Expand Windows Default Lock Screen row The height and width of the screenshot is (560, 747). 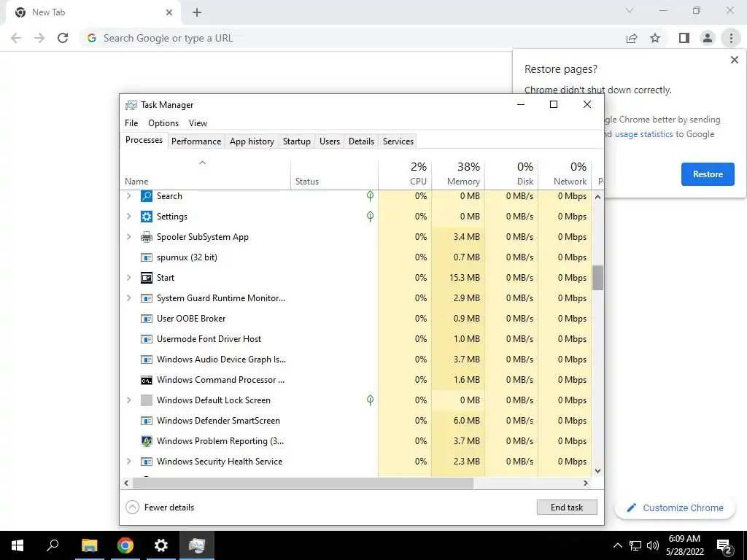coord(128,400)
